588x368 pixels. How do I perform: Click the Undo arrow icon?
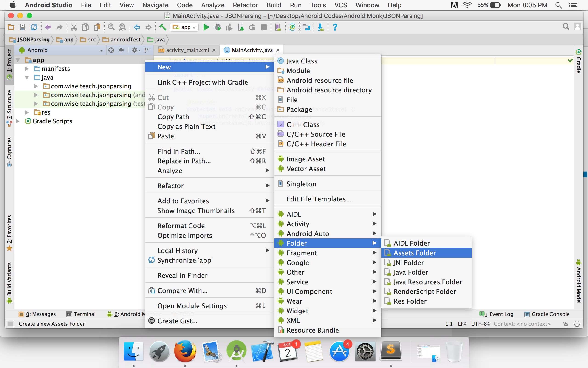(48, 27)
